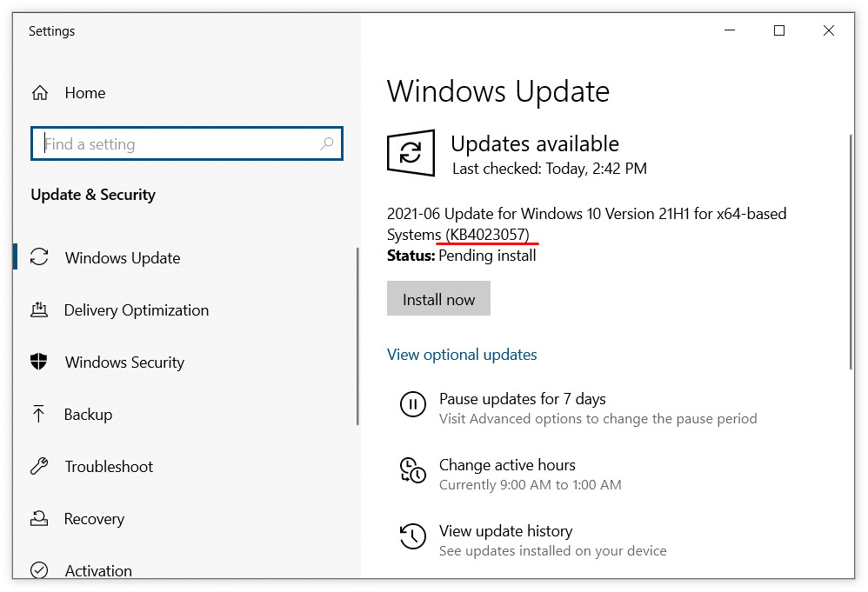Click the update history clock icon
The width and height of the screenshot is (868, 592).
(412, 536)
